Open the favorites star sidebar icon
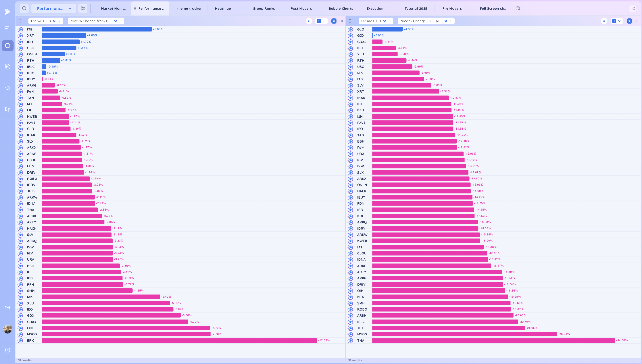This screenshot has width=642, height=364. click(x=8, y=88)
